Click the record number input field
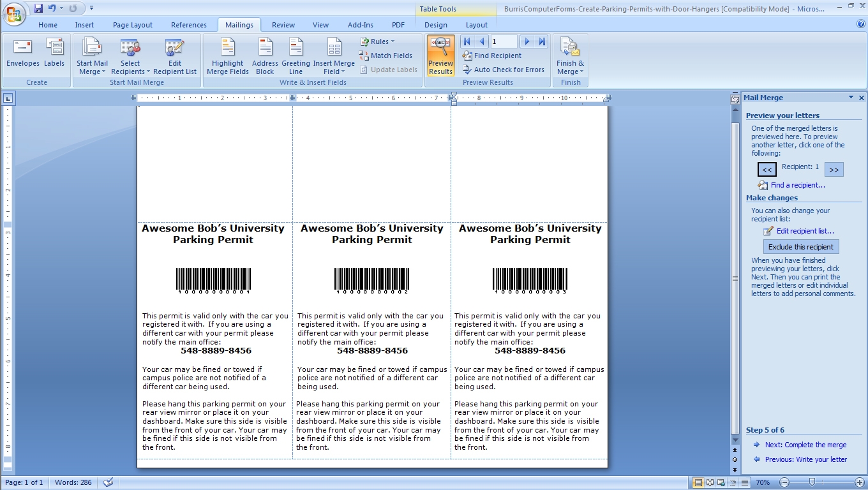Image resolution: width=868 pixels, height=490 pixels. [x=504, y=41]
